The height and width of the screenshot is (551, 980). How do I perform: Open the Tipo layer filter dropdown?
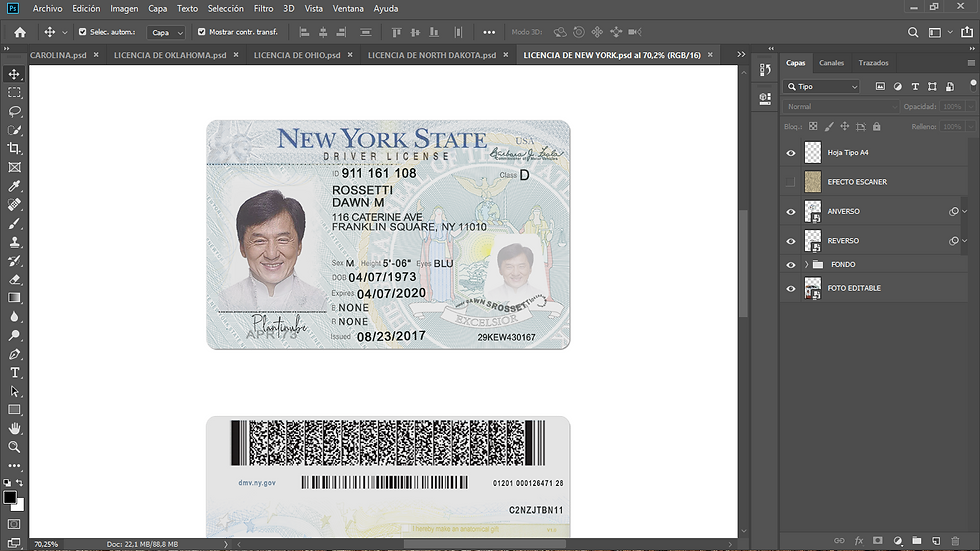822,87
